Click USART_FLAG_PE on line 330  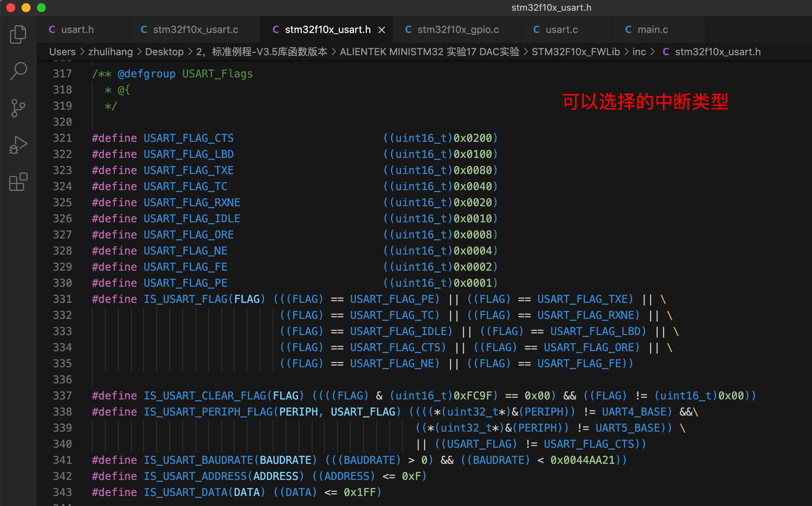[185, 283]
